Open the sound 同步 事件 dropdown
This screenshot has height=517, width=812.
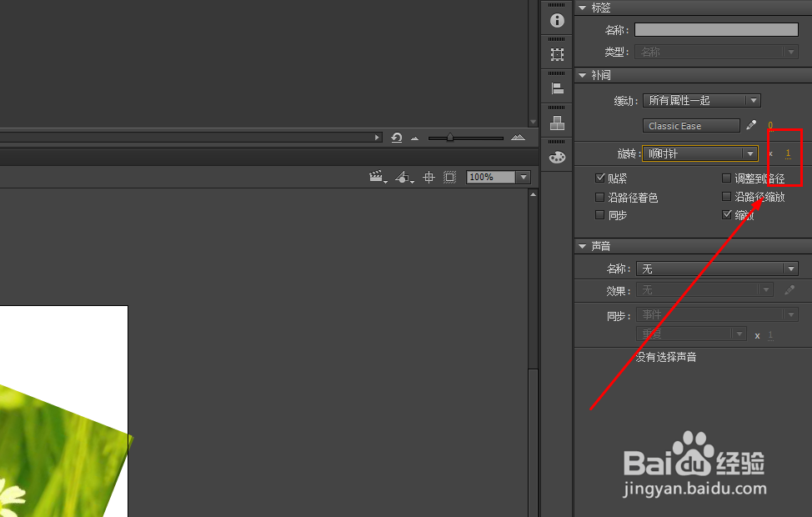[x=717, y=314]
